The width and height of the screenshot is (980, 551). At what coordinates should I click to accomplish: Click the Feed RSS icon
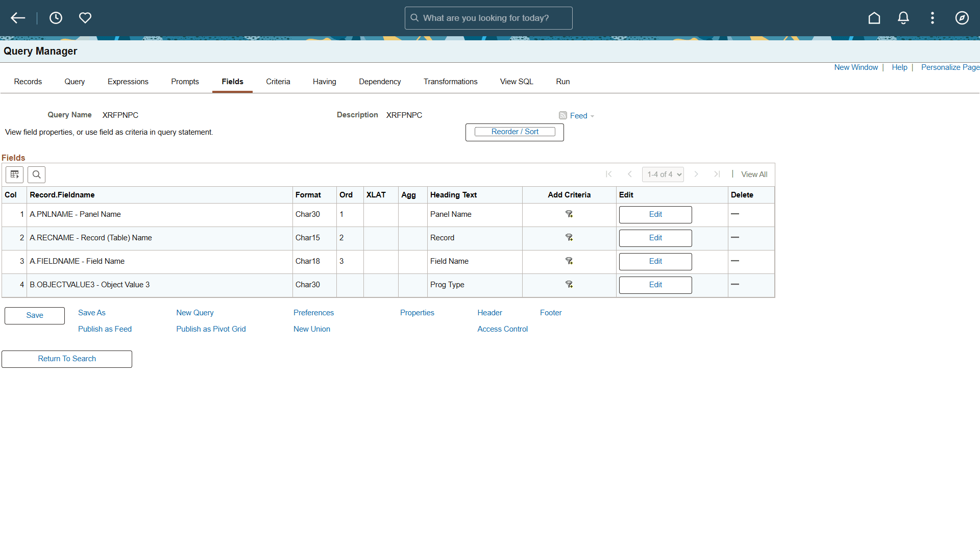[563, 116]
